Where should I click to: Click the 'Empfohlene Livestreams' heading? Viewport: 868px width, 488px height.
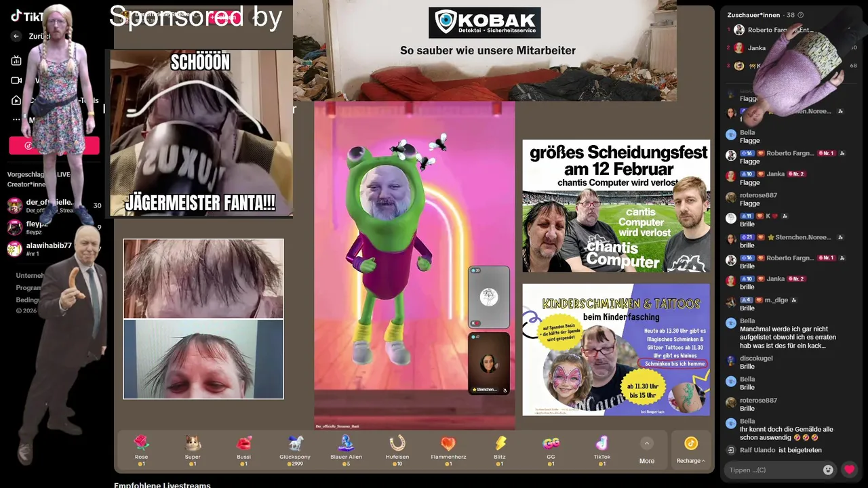162,485
